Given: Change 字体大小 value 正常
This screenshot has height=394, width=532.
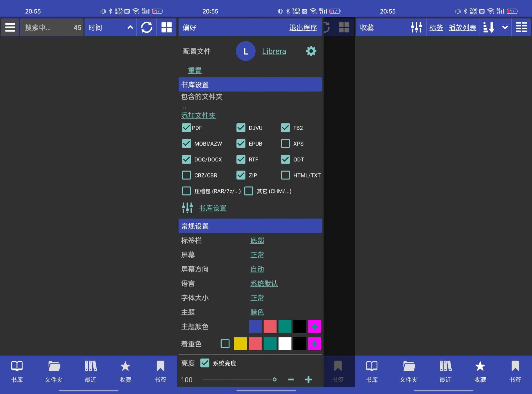Looking at the screenshot, I should (x=257, y=298).
